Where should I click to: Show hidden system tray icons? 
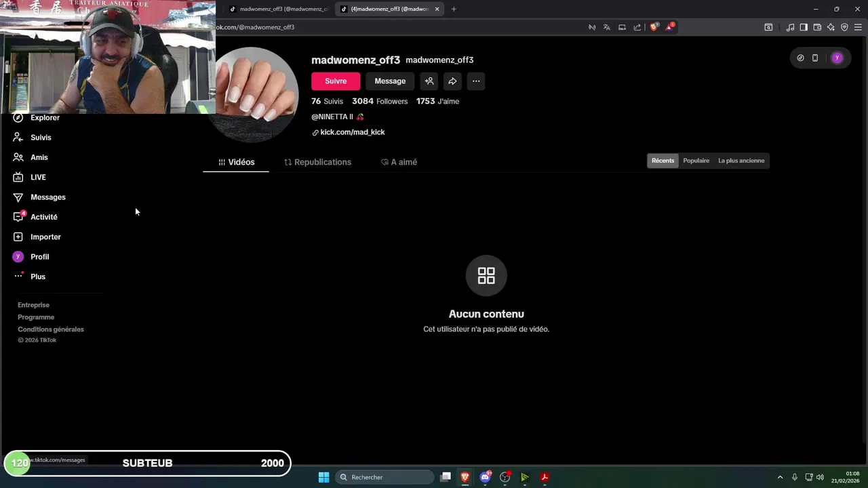coord(780,477)
